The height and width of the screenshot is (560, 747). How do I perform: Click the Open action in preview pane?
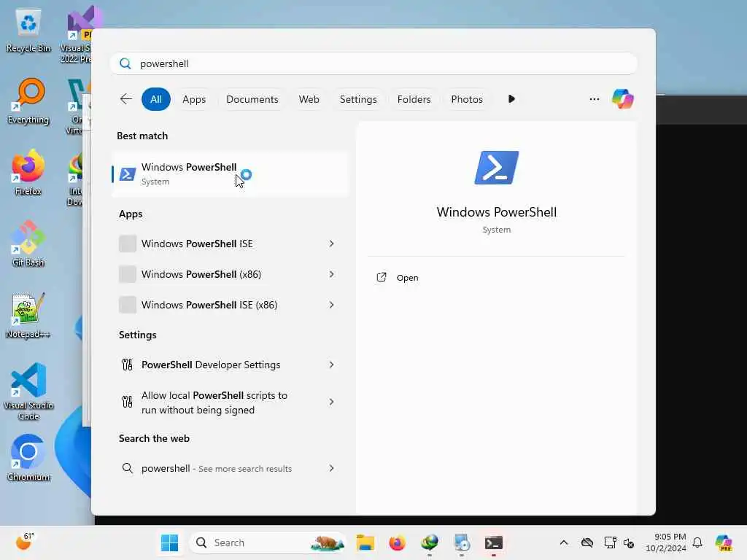(496, 278)
